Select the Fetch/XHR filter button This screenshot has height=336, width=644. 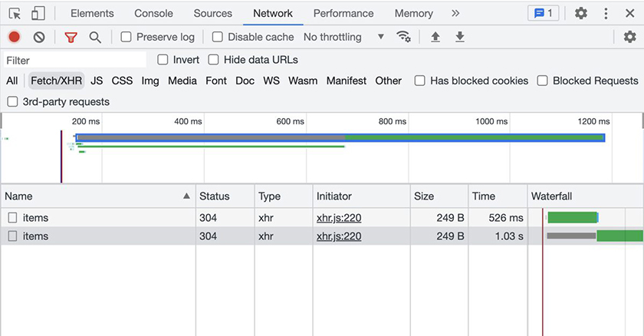point(56,81)
